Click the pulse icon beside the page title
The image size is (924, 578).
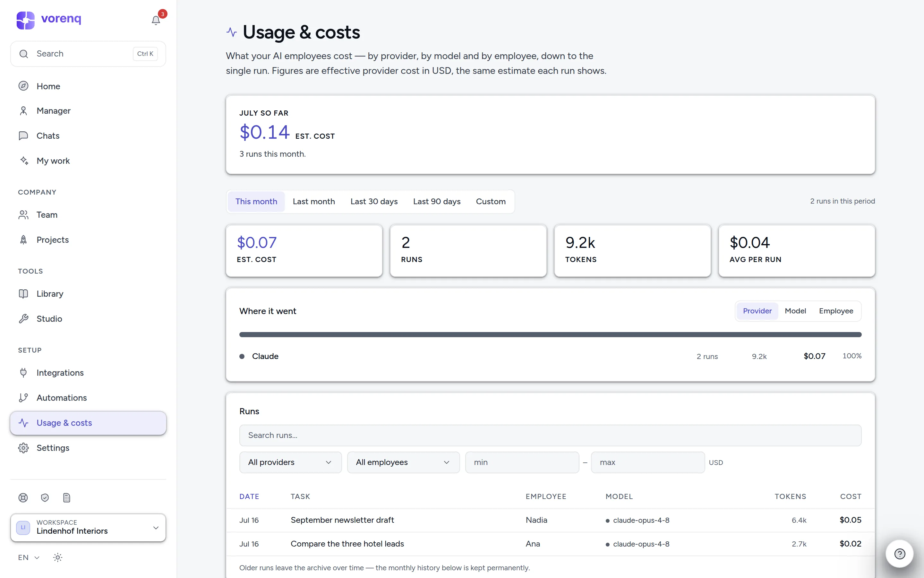click(x=231, y=32)
